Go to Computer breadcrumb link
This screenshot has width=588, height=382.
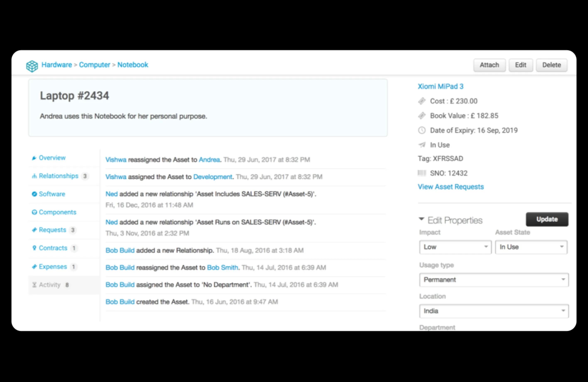[x=94, y=65]
